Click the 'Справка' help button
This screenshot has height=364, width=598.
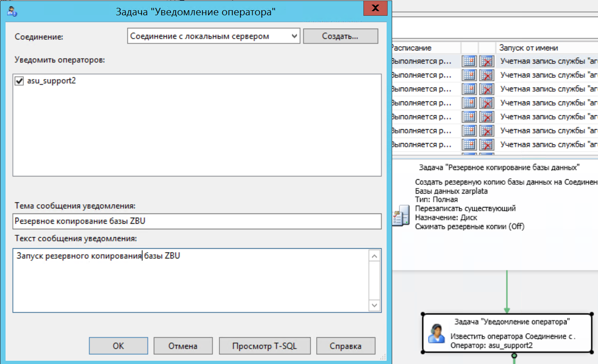point(345,346)
